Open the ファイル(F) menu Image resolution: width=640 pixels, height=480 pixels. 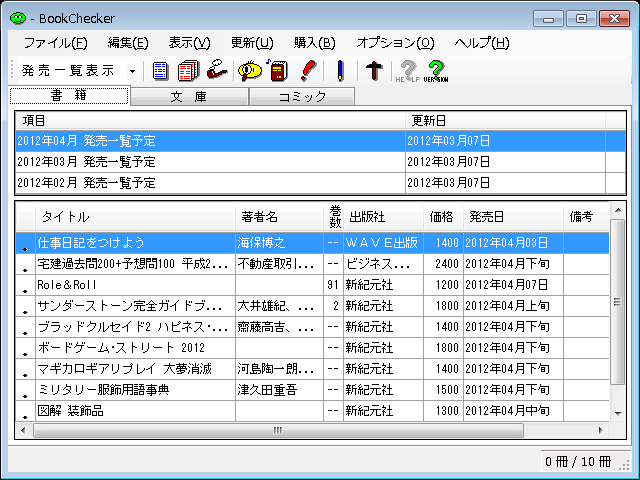coord(56,42)
